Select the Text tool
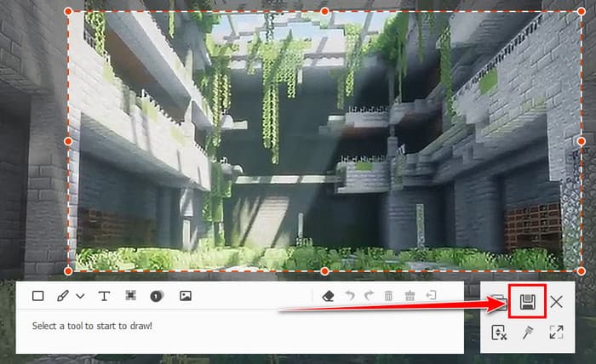The width and height of the screenshot is (596, 364). tap(104, 296)
